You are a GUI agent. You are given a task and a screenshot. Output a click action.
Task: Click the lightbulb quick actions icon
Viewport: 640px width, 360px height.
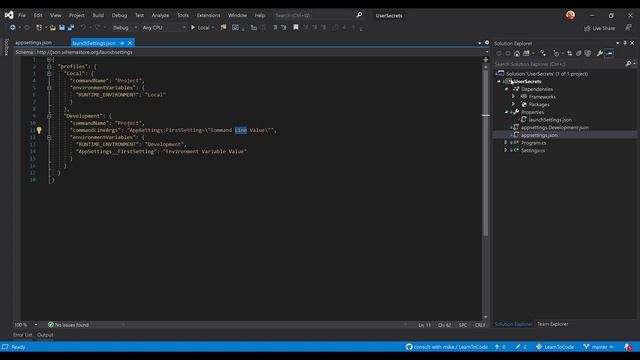[x=39, y=130]
